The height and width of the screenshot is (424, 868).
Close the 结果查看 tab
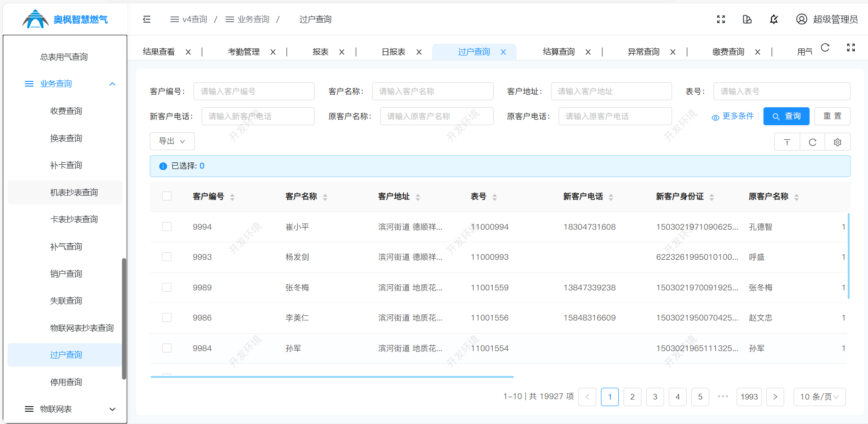[x=188, y=52]
